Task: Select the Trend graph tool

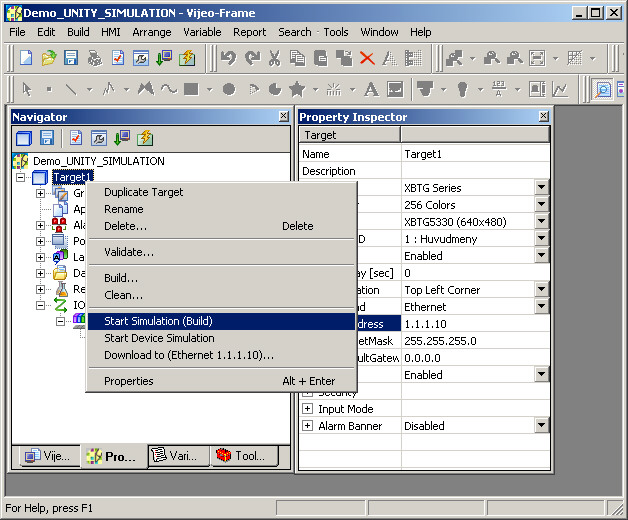Action: (560, 89)
